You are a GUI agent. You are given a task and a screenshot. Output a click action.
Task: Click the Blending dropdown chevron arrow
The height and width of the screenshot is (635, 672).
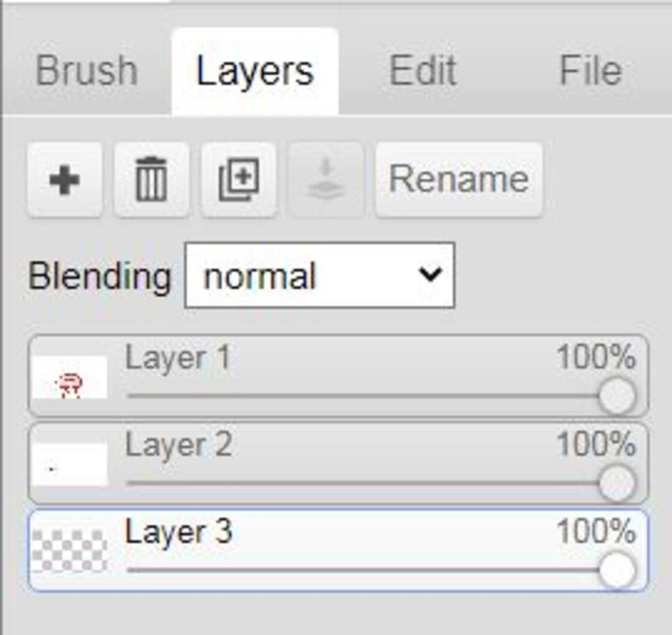pyautogui.click(x=430, y=274)
